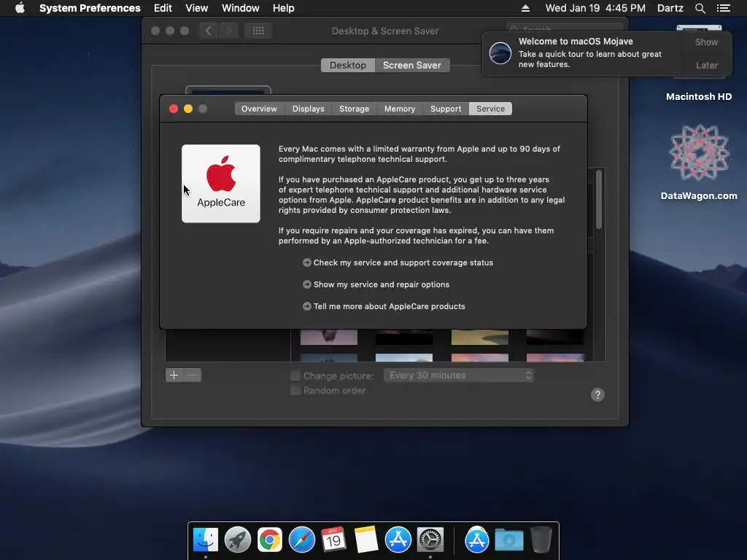Open Notification Center list icon
Screen dimensions: 747x560
point(724,8)
